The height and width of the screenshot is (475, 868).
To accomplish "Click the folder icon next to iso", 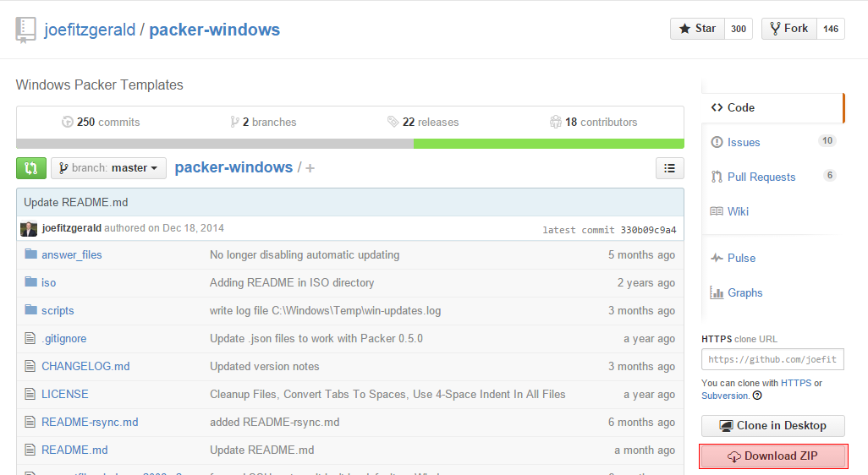I will (x=31, y=282).
